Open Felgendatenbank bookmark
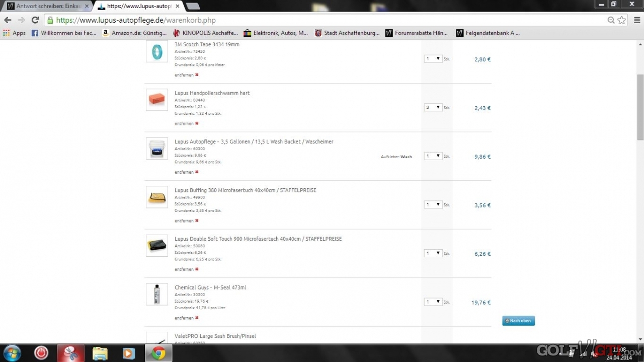The image size is (644, 362). point(488,33)
